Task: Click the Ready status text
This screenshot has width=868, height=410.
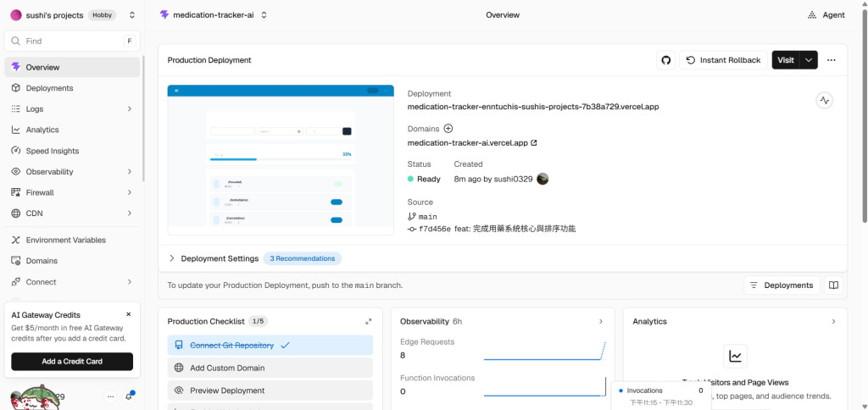Action: click(428, 179)
